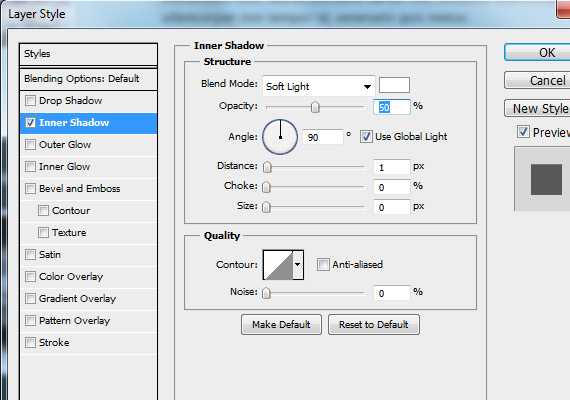This screenshot has height=400, width=570.
Task: Enable the Stroke checkbox
Action: click(x=31, y=343)
